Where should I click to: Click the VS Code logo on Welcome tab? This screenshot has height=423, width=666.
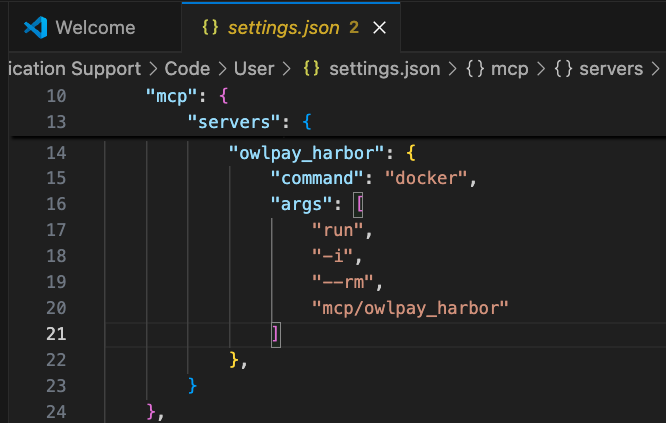coord(36,28)
